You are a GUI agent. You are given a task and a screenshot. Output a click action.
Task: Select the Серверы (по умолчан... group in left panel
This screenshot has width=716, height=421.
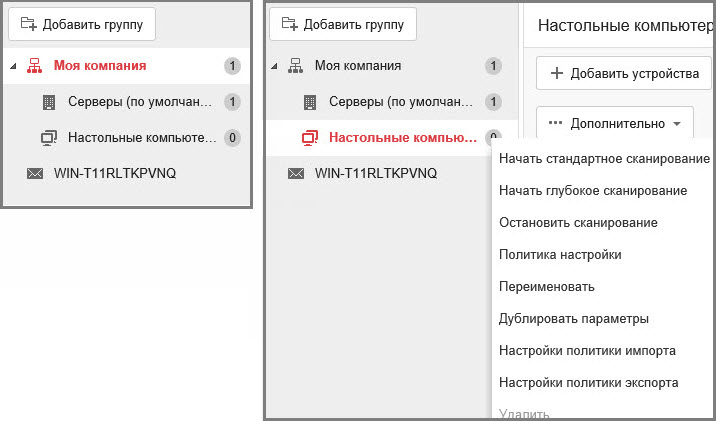[x=141, y=102]
